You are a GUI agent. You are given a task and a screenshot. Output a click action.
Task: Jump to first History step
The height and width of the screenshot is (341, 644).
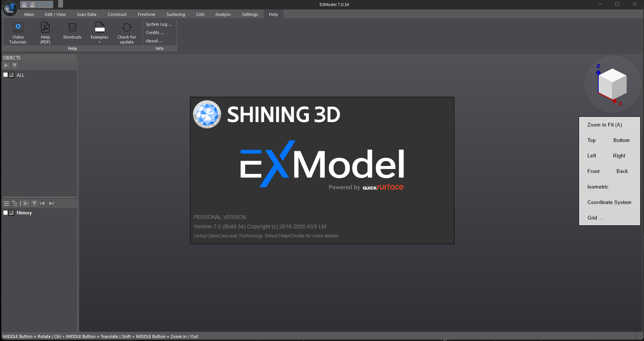pyautogui.click(x=43, y=203)
